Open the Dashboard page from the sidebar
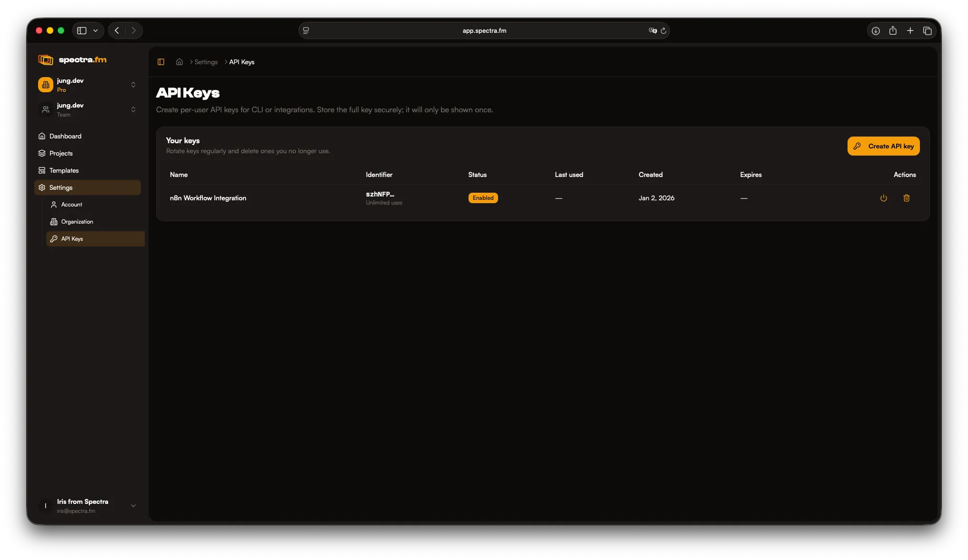The image size is (968, 560). [x=65, y=136]
